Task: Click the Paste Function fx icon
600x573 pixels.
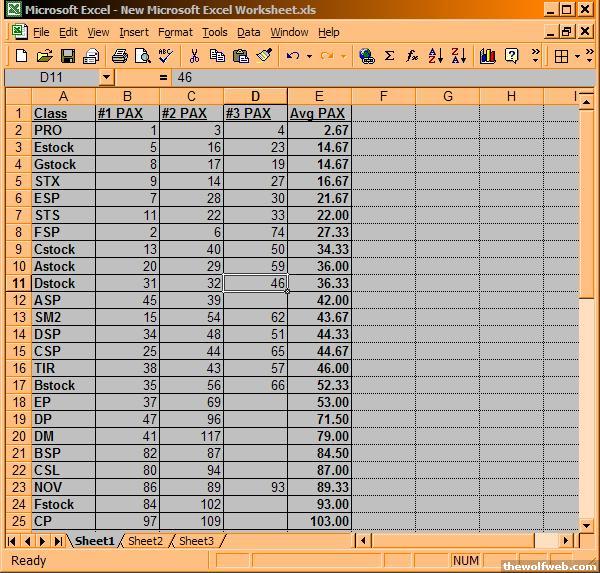Action: coord(412,56)
